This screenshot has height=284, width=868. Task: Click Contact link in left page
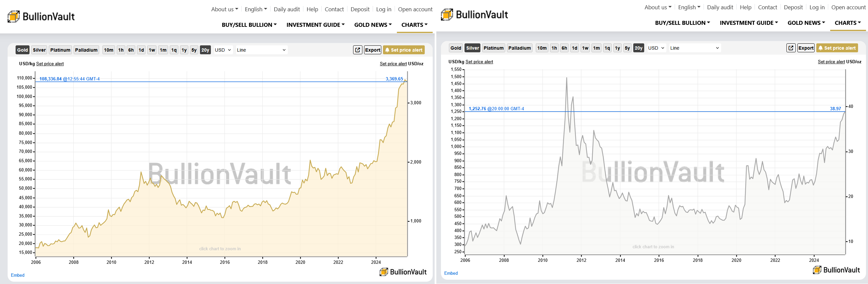click(x=334, y=9)
